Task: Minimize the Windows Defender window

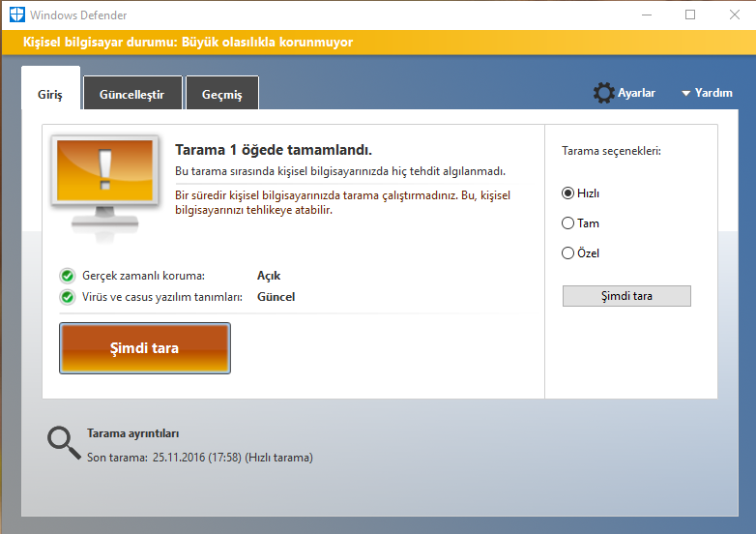Action: [x=647, y=15]
